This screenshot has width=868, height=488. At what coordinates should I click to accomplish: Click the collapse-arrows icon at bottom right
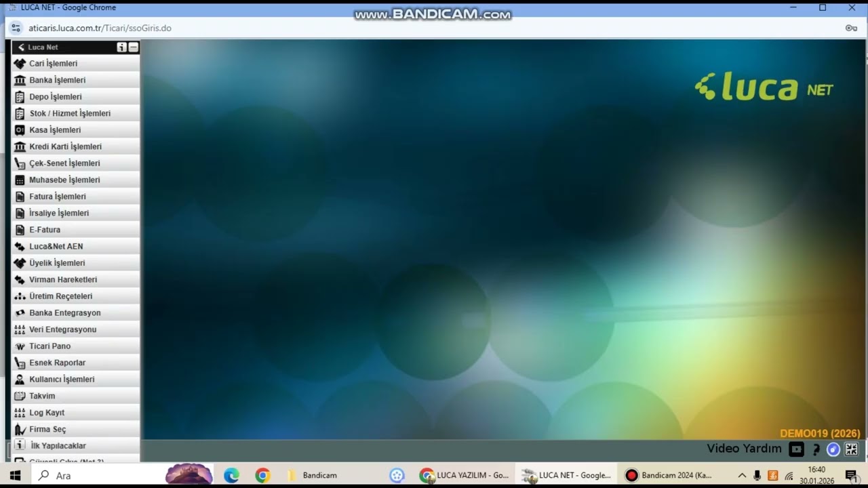tap(852, 449)
